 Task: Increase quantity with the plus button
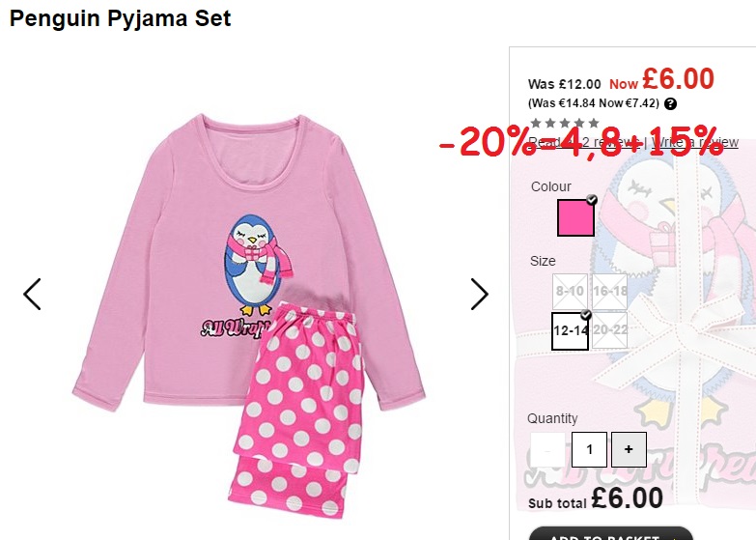pos(629,450)
